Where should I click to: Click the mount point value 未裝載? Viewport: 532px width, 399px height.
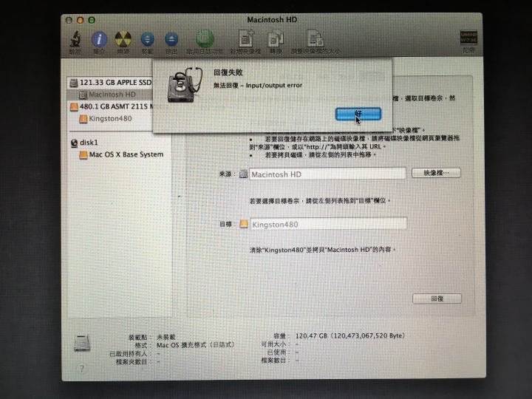(x=166, y=337)
